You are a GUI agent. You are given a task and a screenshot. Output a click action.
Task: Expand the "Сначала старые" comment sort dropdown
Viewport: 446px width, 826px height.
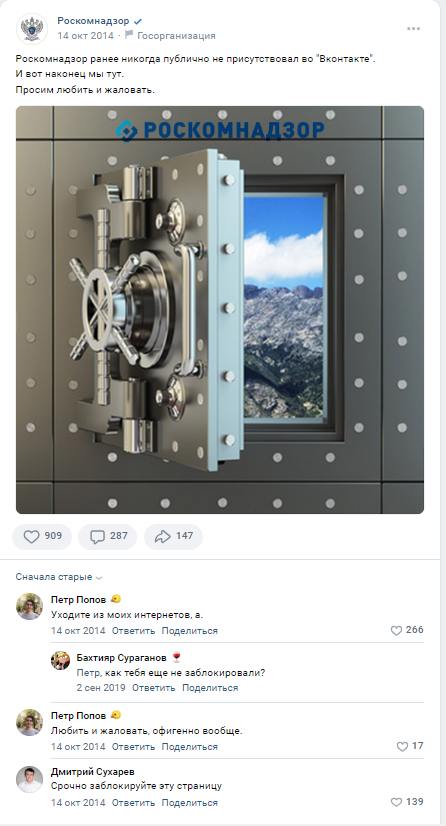pyautogui.click(x=59, y=577)
